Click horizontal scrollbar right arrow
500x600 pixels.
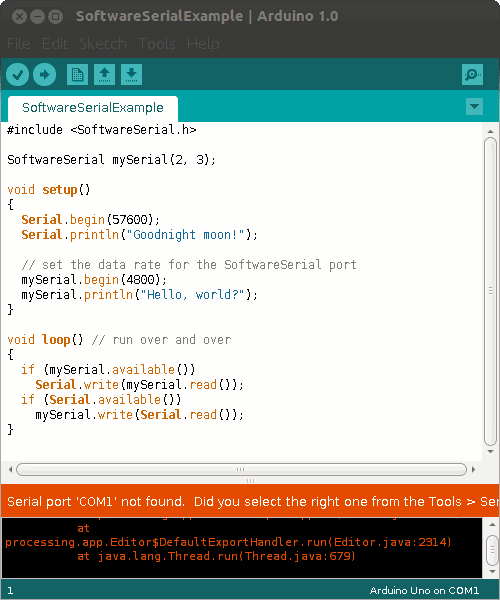pos(474,469)
